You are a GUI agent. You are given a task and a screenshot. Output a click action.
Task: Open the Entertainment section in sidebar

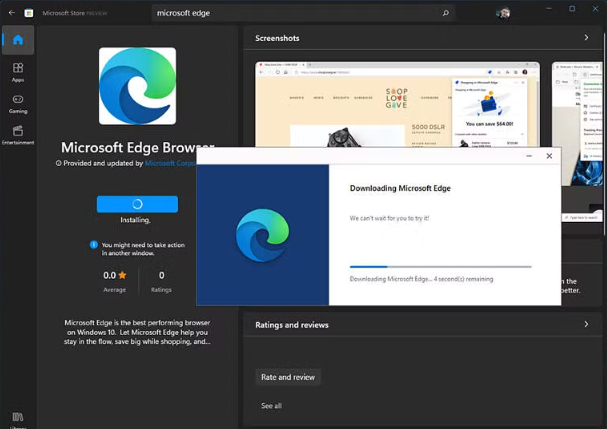[18, 136]
